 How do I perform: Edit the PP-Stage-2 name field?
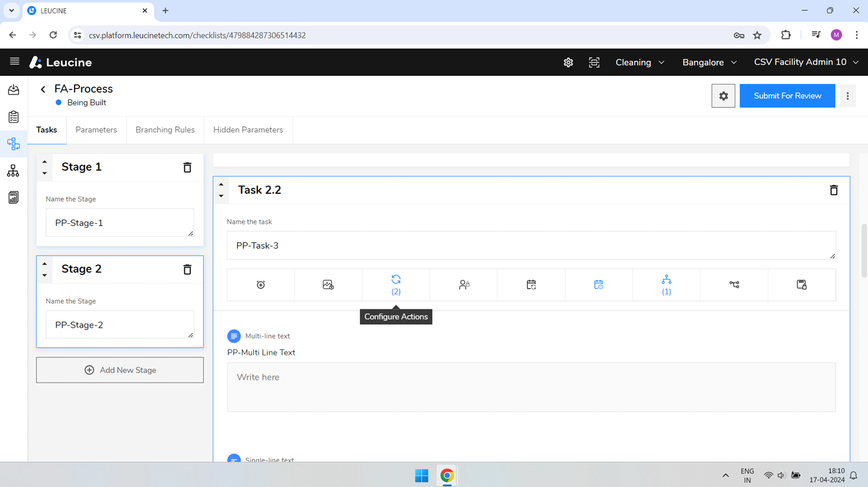click(120, 325)
